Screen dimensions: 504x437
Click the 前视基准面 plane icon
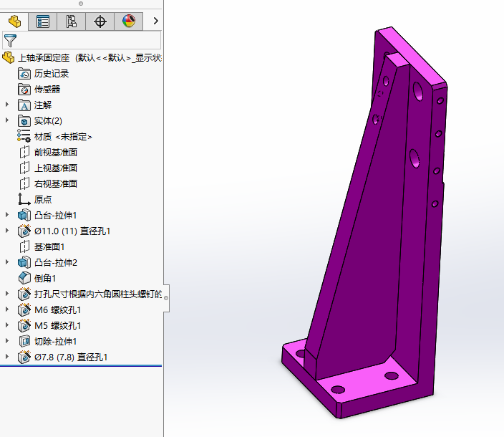(x=24, y=152)
